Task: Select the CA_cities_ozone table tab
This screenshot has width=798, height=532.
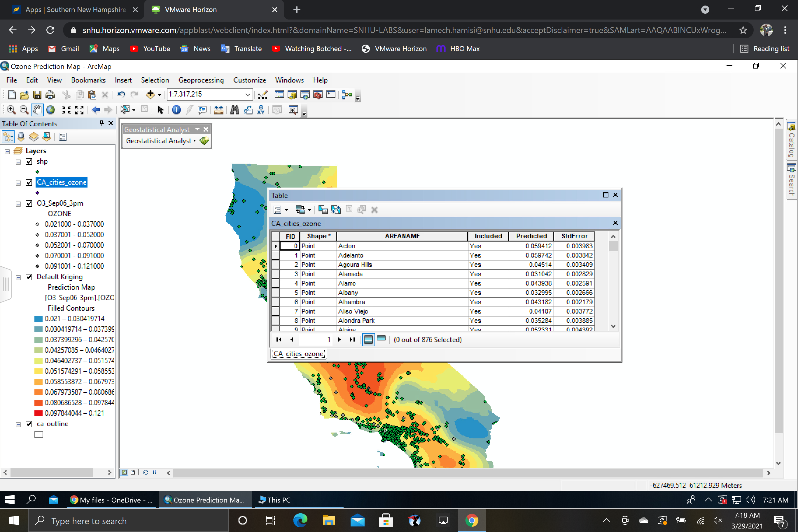Action: coord(299,354)
